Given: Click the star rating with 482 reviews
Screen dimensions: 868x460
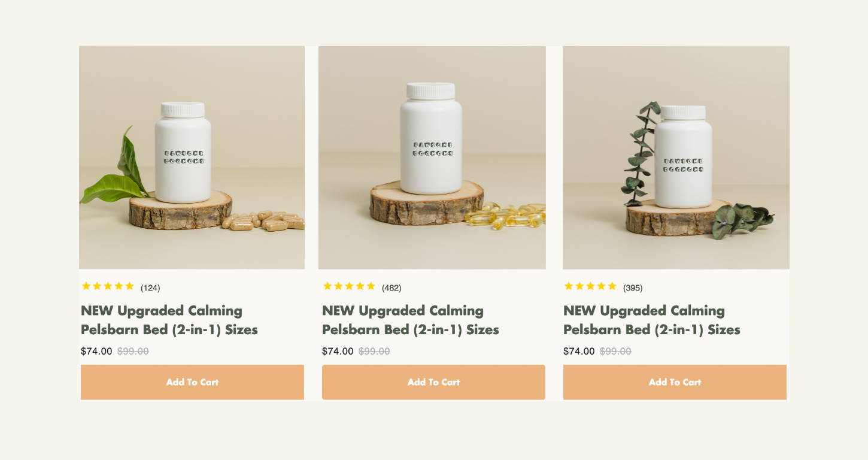Looking at the screenshot, I should coord(349,286).
